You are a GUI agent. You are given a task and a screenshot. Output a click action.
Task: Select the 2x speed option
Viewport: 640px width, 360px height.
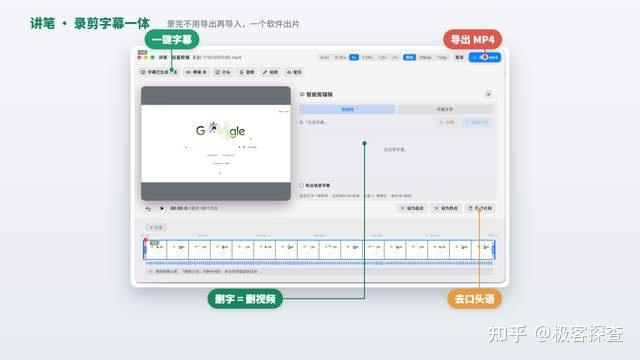click(x=395, y=58)
